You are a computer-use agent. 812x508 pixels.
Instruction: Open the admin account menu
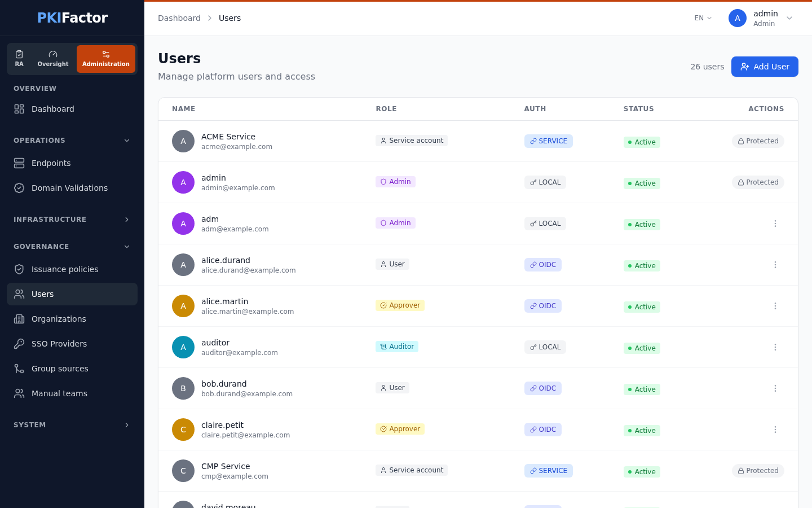tap(761, 18)
